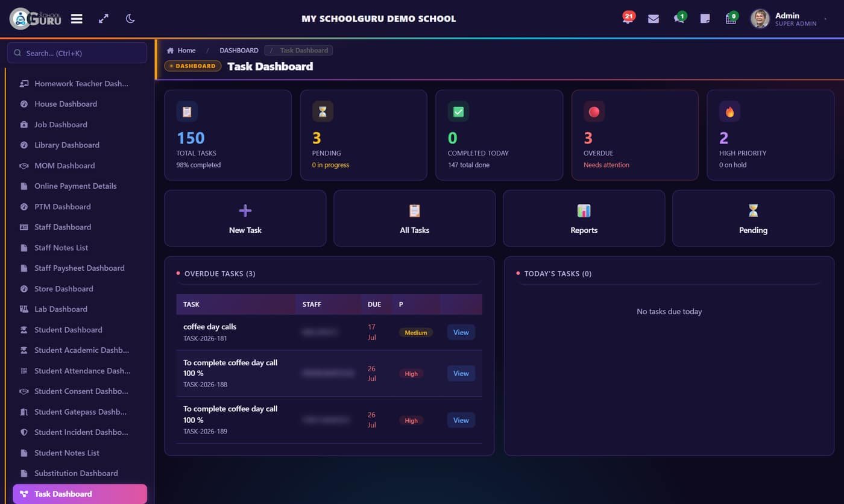Click the Student Gatepass Dashboard door icon

(x=24, y=412)
